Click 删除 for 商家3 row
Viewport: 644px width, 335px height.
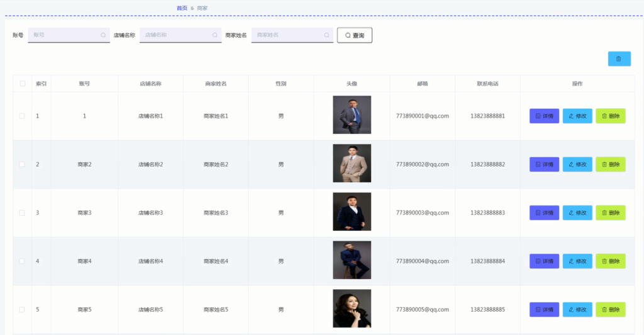[x=611, y=213]
